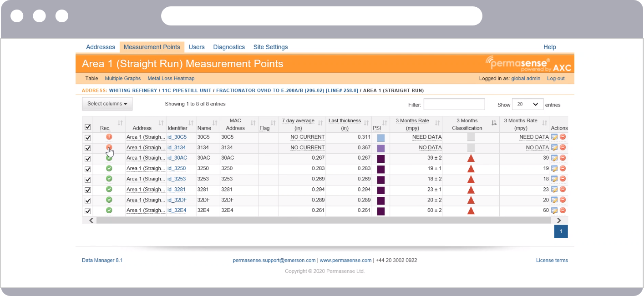644x296 pixels.
Task: Click the edit icon in row 32E4
Action: [554, 210]
